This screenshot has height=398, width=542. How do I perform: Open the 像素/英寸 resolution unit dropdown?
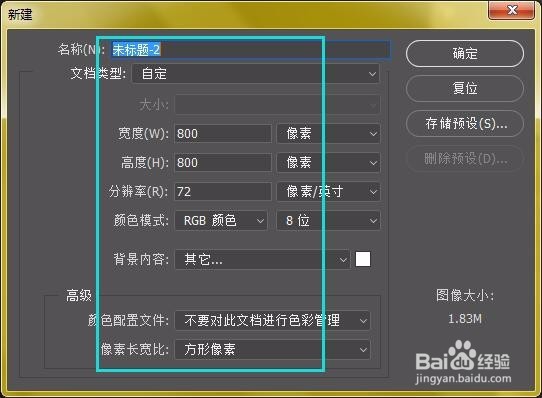coord(328,192)
